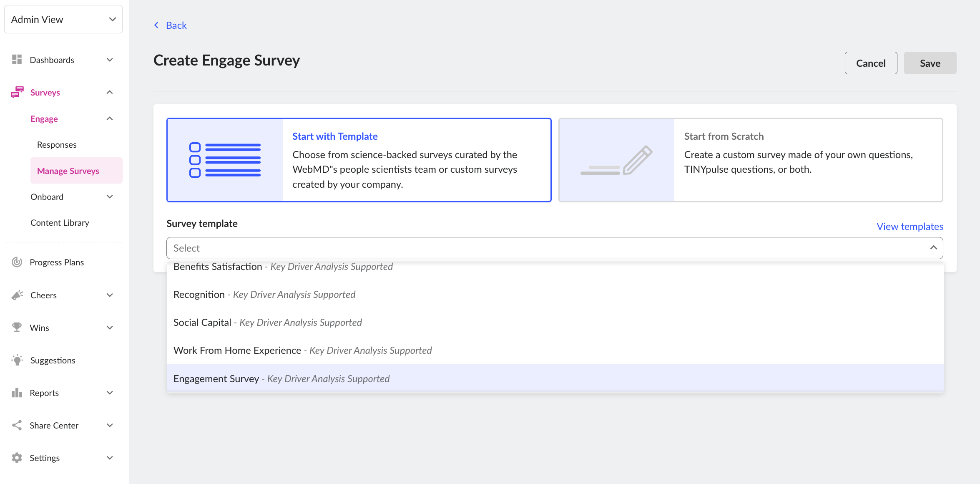The width and height of the screenshot is (980, 484).
Task: Choose Engagement Survey template option
Action: pyautogui.click(x=555, y=378)
